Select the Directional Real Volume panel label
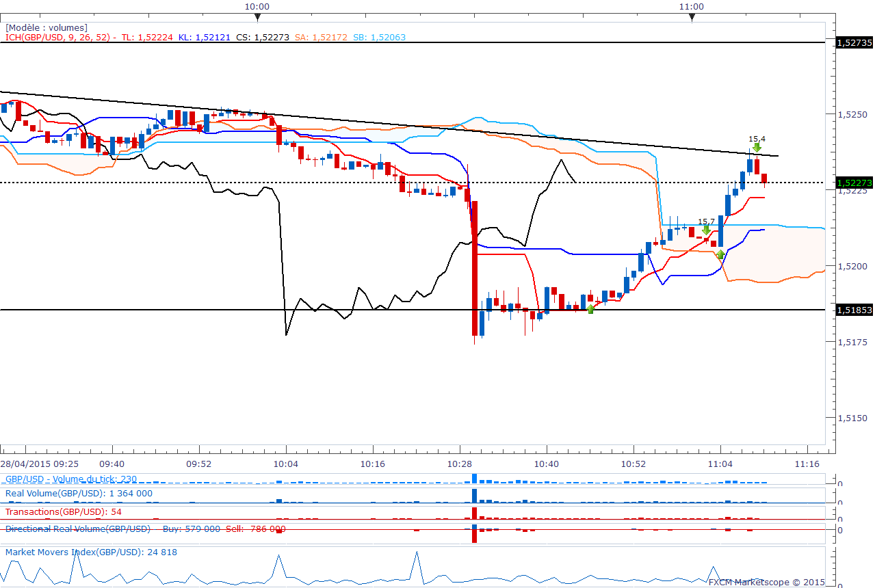 tap(77, 529)
